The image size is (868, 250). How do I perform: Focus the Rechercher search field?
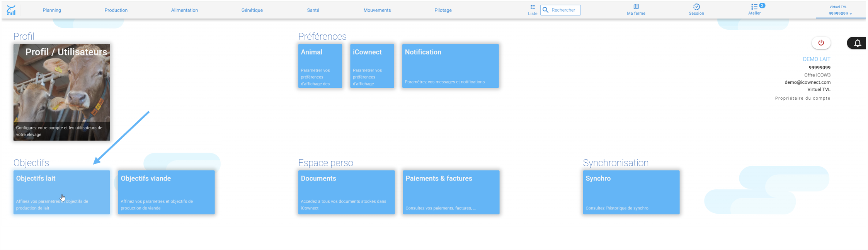tap(560, 10)
